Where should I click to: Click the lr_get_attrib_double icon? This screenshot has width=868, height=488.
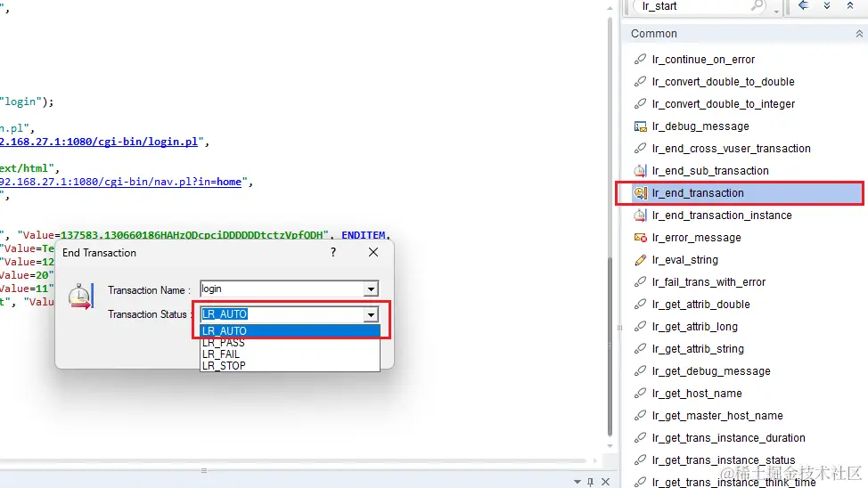click(640, 304)
